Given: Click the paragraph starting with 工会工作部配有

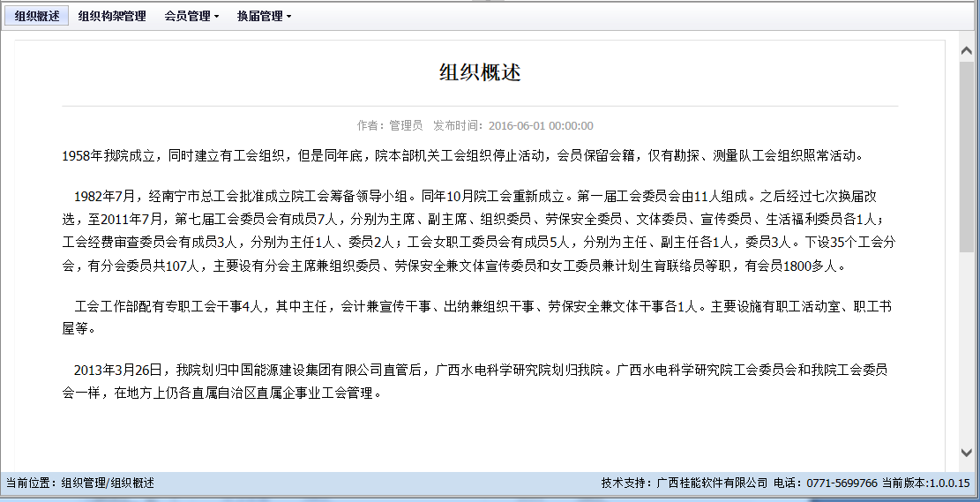Looking at the screenshot, I should click(476, 317).
